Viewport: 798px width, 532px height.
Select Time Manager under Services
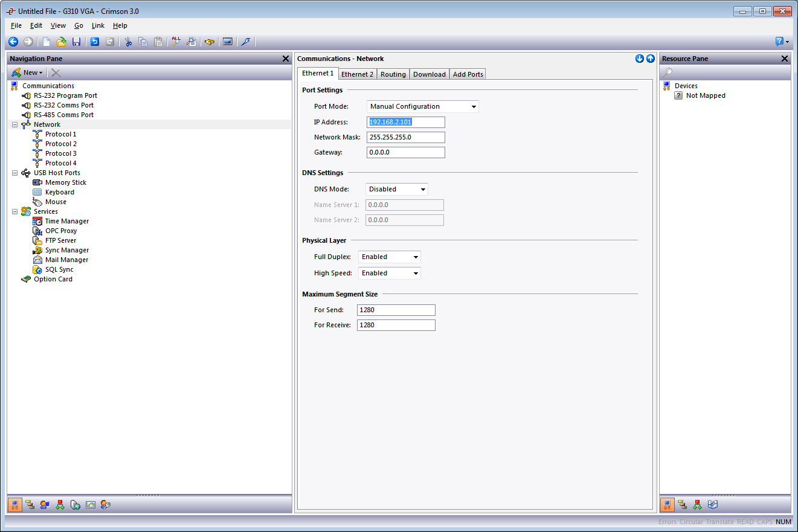(66, 221)
